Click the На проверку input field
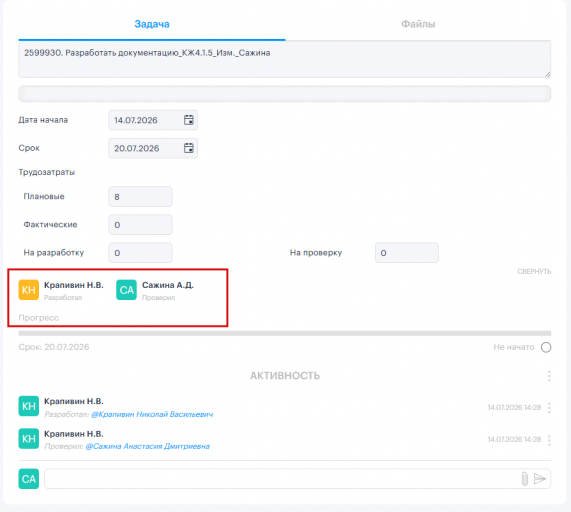 [x=407, y=253]
